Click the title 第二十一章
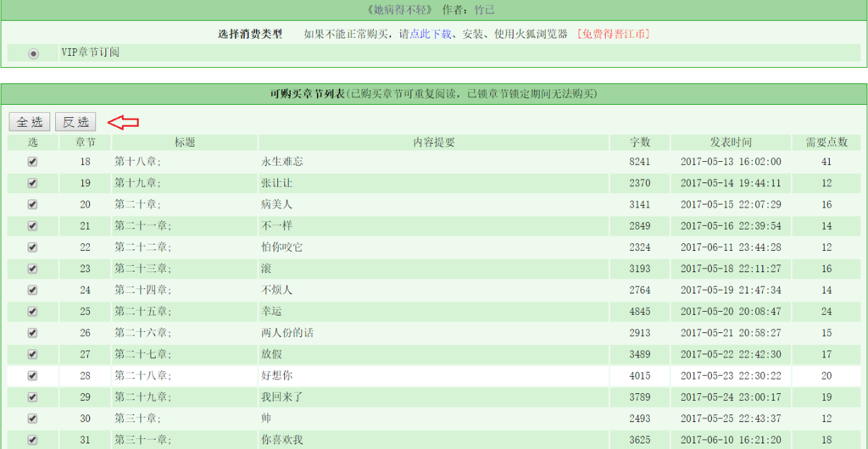 pyautogui.click(x=142, y=226)
